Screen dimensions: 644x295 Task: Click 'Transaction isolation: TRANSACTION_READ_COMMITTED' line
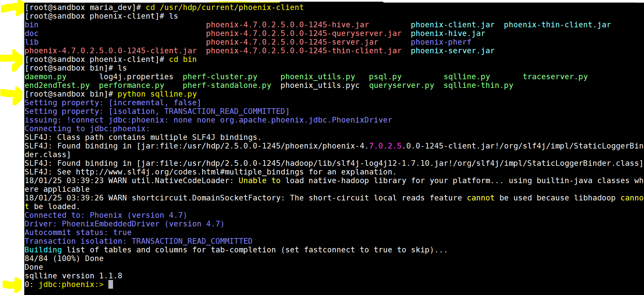[139, 241]
